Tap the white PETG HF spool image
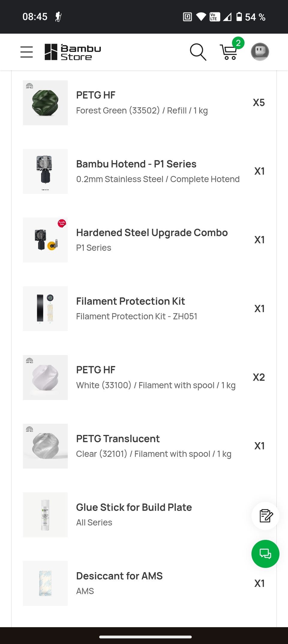The height and width of the screenshot is (644, 288). coord(45,378)
